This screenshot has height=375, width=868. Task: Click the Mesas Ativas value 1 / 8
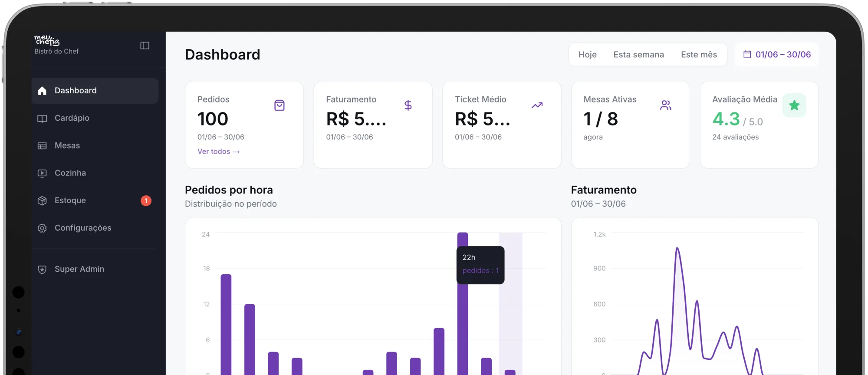601,119
